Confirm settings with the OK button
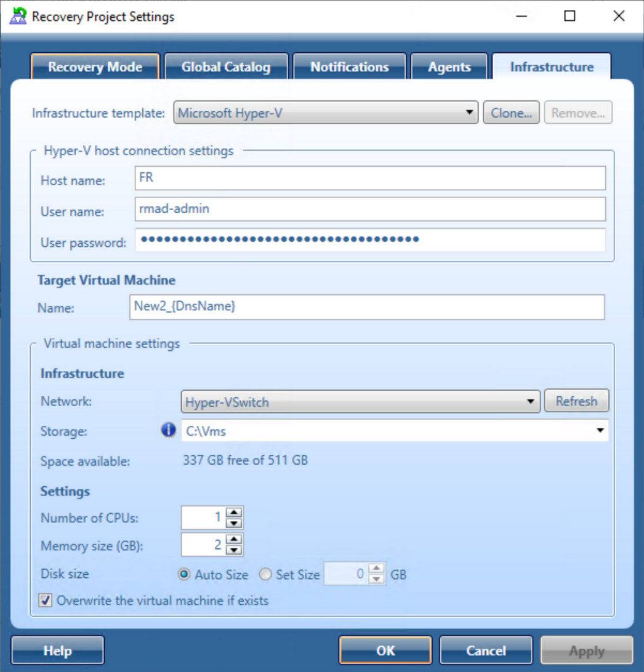The width and height of the screenshot is (644, 672). [x=385, y=650]
